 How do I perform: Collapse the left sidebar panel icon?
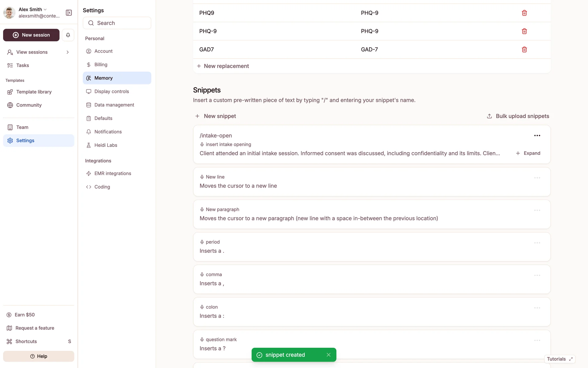[x=69, y=13]
